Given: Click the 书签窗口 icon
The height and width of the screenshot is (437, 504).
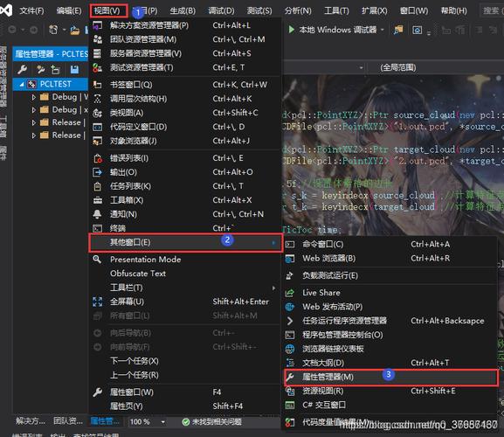Looking at the screenshot, I should (x=97, y=85).
